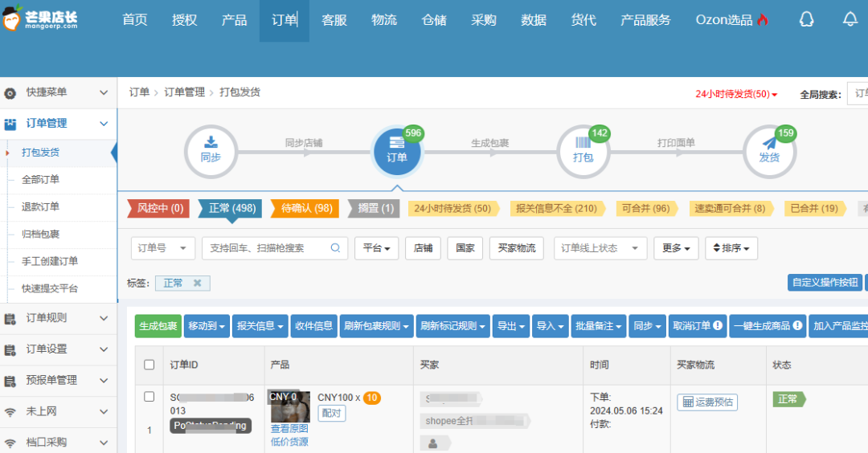Open 退款订单 in the sidebar
Screen dimensions: 868x453
point(40,207)
